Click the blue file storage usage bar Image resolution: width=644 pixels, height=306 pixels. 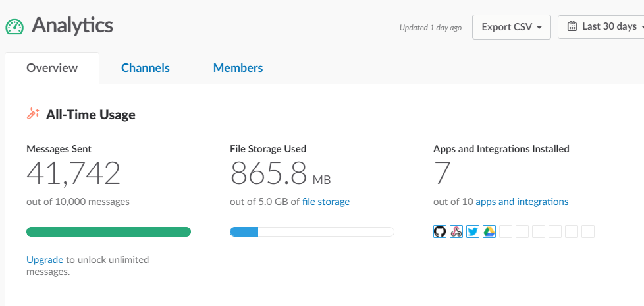[244, 231]
